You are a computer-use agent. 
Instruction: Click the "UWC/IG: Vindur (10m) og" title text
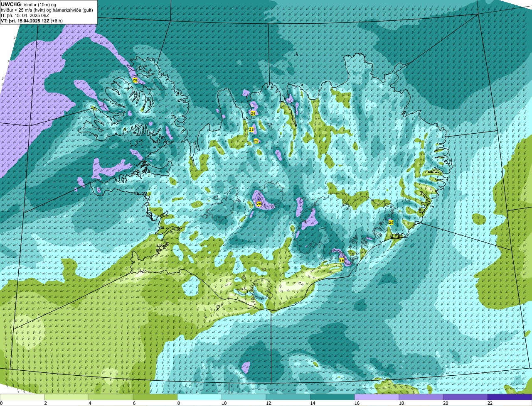(28, 5)
